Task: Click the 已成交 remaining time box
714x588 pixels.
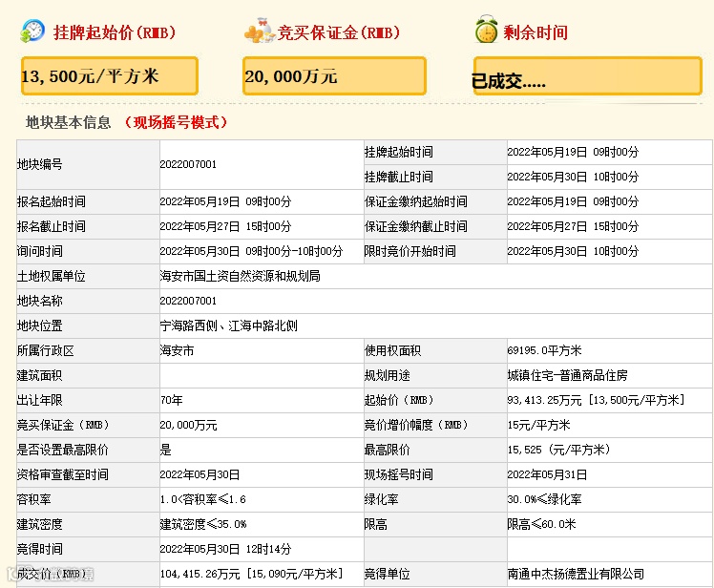Action: [588, 76]
